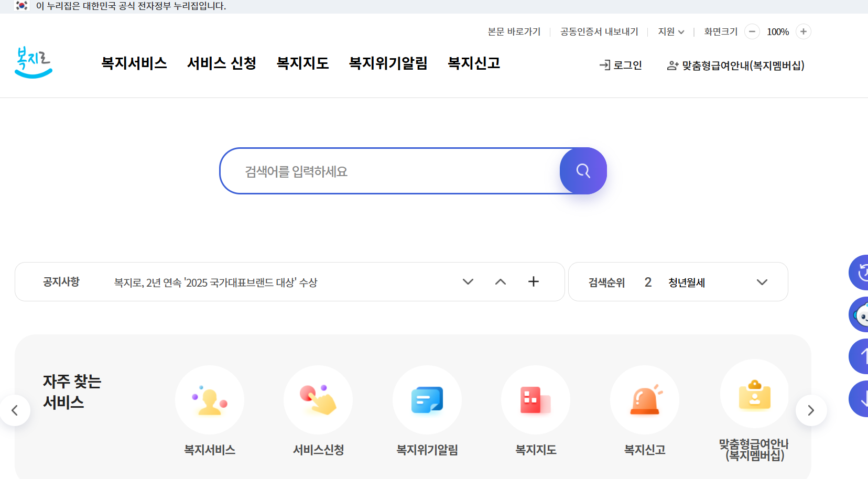This screenshot has width=868, height=479.
Task: Open the 복지위기알림 main menu
Action: click(388, 63)
